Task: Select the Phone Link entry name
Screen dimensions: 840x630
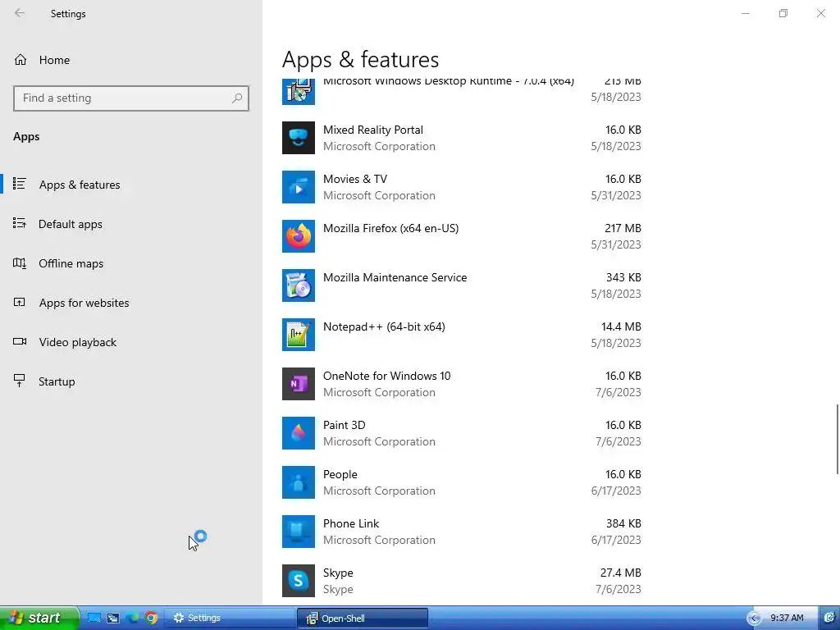Action: (351, 524)
